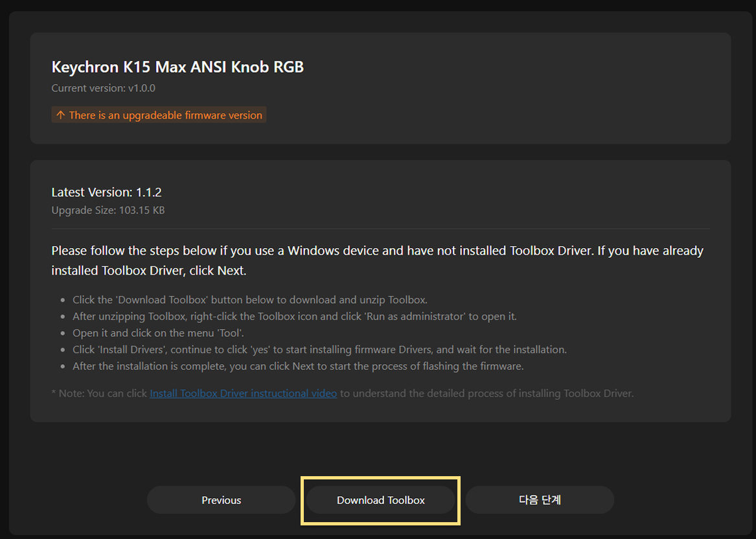
Task: Click the 'upgradeable firmware version' badge text
Action: [x=165, y=115]
